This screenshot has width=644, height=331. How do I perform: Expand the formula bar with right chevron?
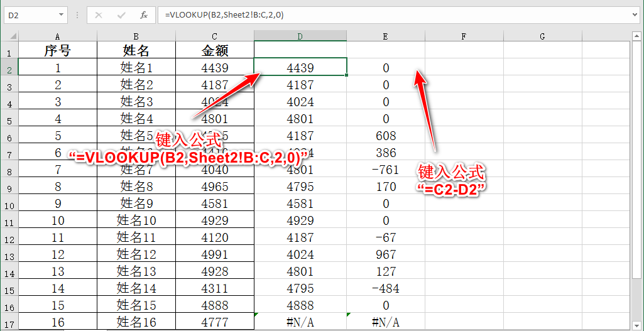pyautogui.click(x=636, y=15)
